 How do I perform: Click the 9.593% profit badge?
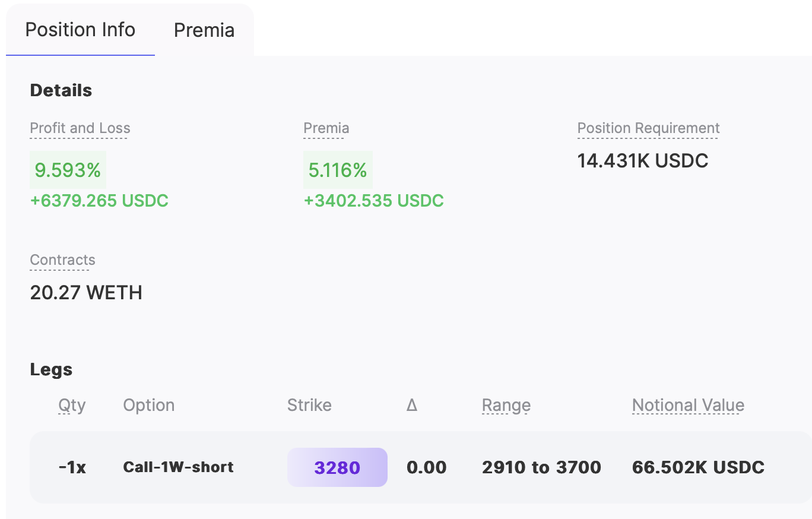(68, 170)
